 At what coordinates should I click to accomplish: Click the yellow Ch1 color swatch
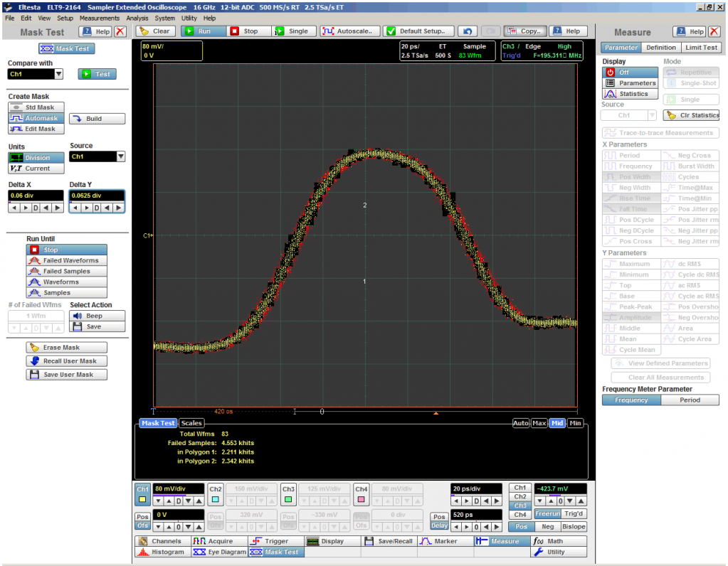click(x=143, y=500)
